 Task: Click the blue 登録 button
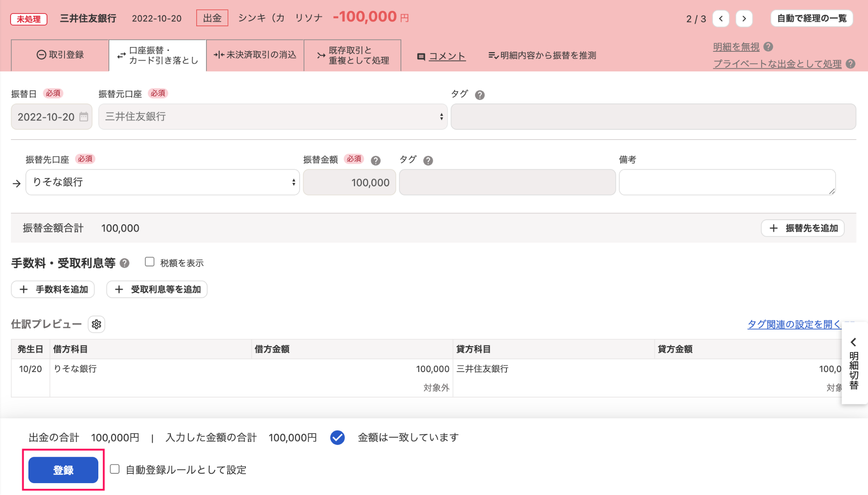pos(63,470)
